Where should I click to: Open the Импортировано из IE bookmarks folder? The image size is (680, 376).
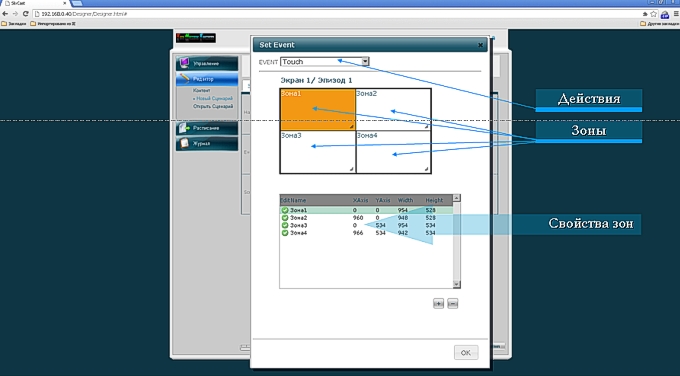pos(53,24)
